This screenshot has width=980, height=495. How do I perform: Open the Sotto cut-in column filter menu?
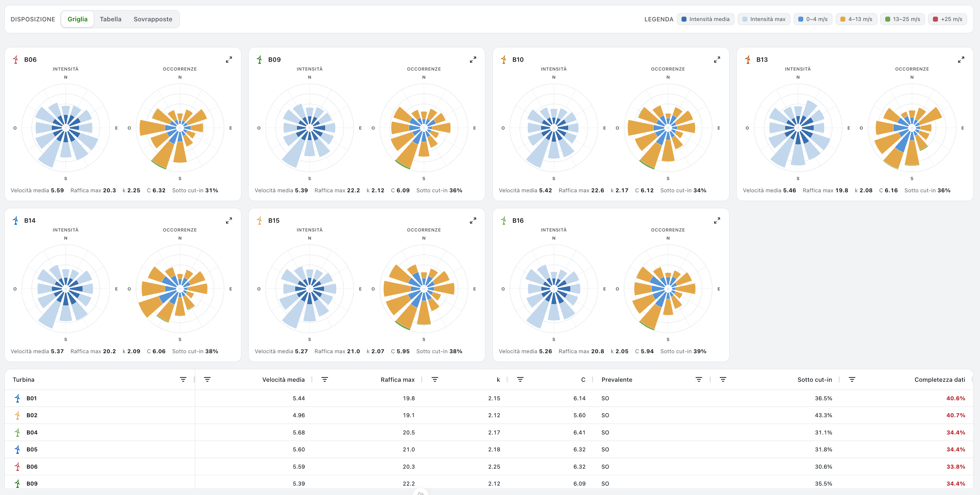click(723, 380)
